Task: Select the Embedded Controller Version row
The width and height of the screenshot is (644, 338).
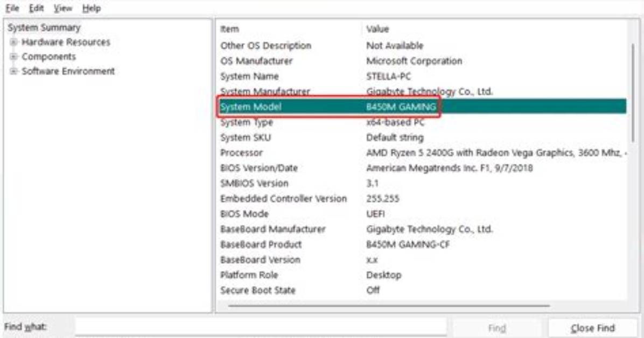Action: pos(423,199)
